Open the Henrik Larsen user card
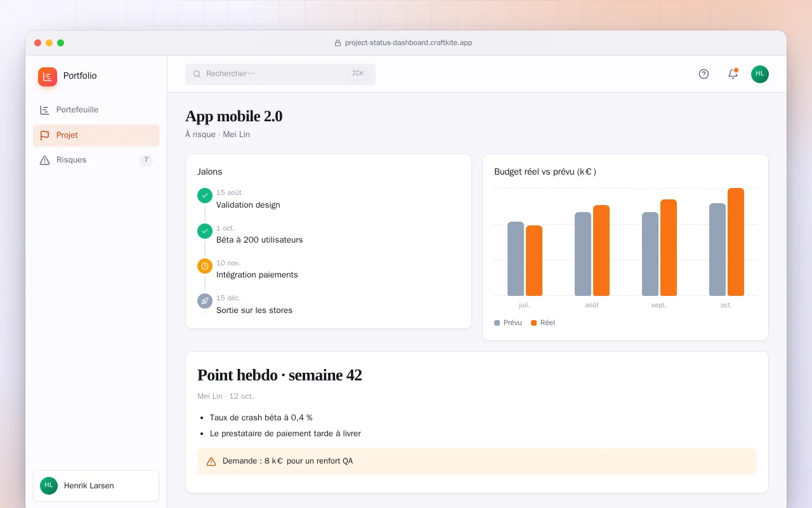812x508 pixels. [x=96, y=486]
